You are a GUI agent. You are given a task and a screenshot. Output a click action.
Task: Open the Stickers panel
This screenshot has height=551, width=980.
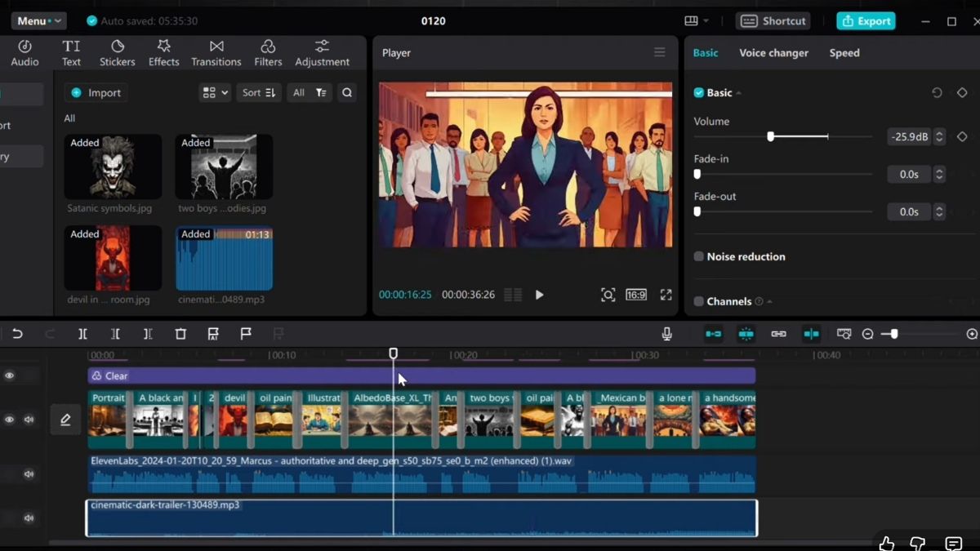tap(117, 52)
